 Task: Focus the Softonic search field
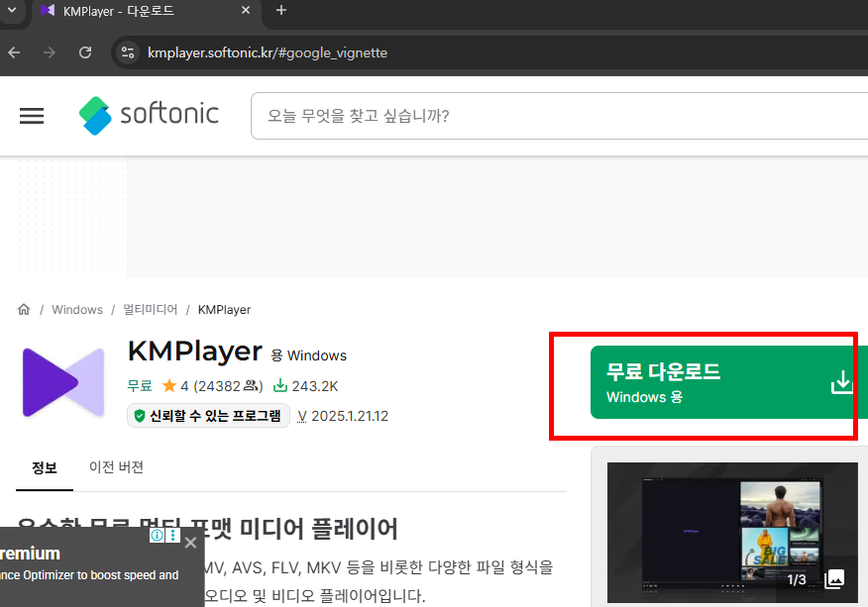pos(559,116)
